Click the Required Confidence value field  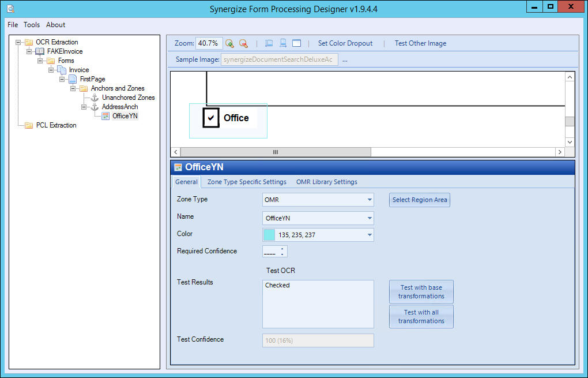click(x=271, y=252)
